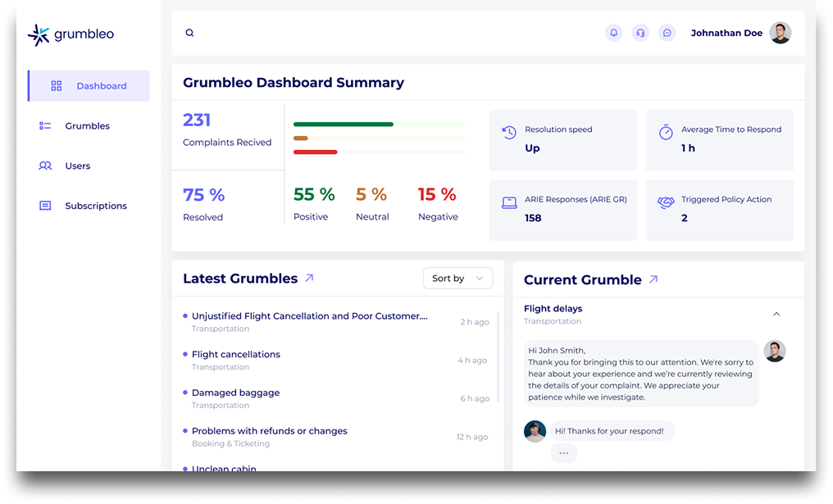Click the Triggered Policy Action handshake icon
The height and width of the screenshot is (504, 833).
[666, 201]
